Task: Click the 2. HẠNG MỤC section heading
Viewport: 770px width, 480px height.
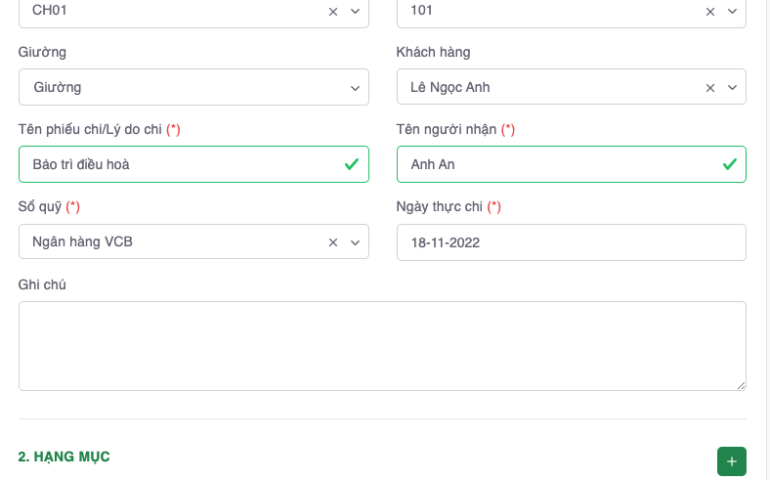Action: pos(64,457)
